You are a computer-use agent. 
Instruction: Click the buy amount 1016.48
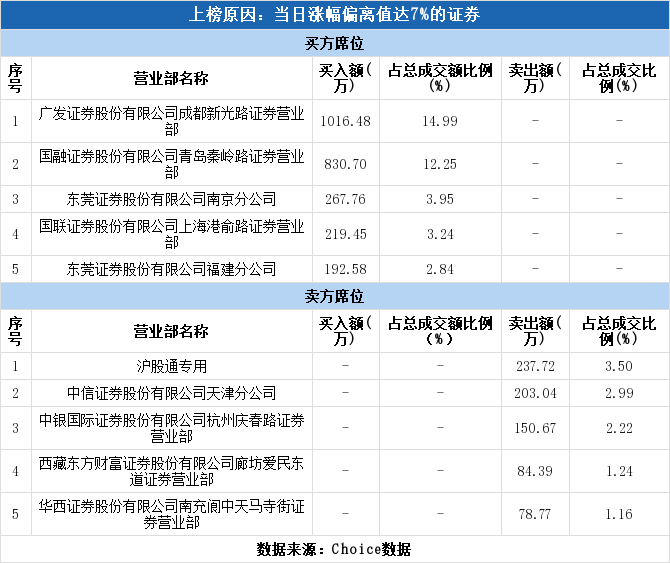click(346, 121)
